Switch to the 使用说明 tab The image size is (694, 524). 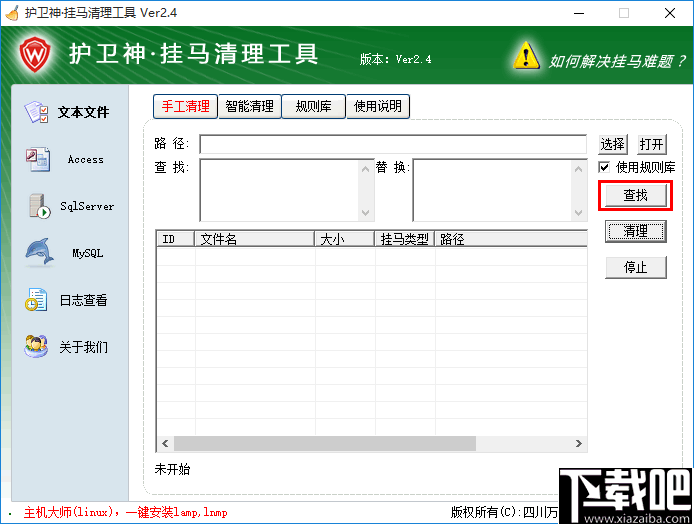tap(378, 106)
